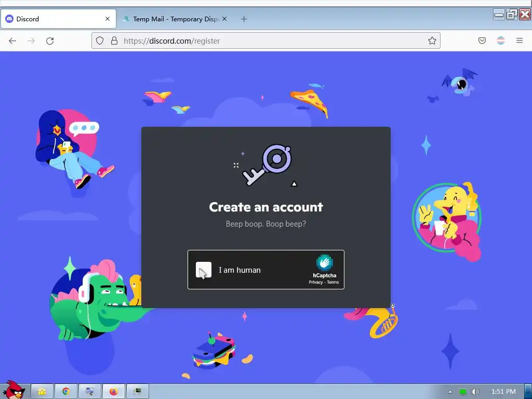This screenshot has width=532, height=399.
Task: Open the Angry Birds start button
Action: click(x=14, y=390)
